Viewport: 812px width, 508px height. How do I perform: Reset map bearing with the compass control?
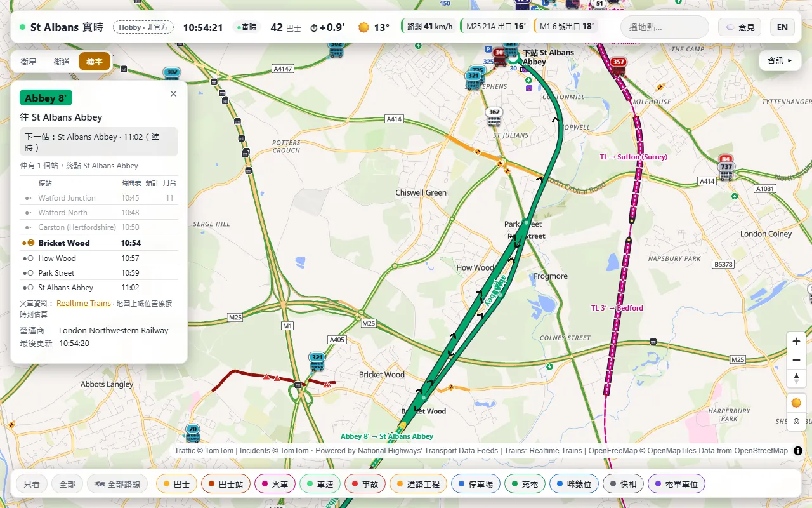tap(796, 378)
